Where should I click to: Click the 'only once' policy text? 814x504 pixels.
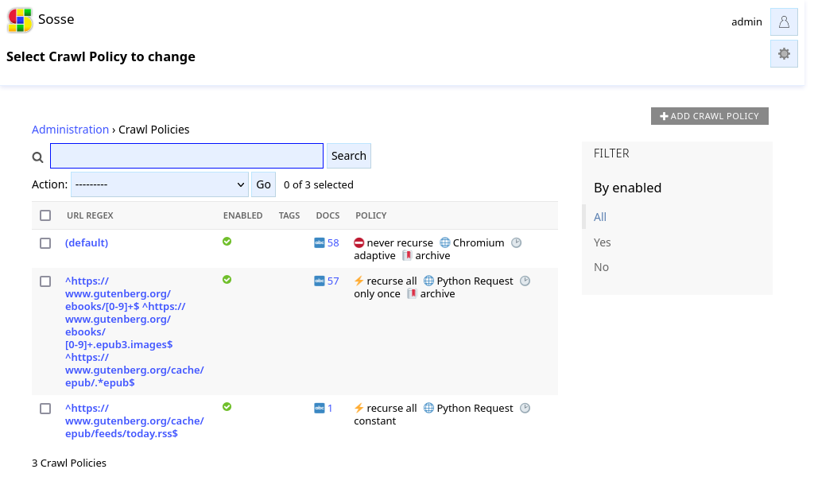(x=378, y=294)
